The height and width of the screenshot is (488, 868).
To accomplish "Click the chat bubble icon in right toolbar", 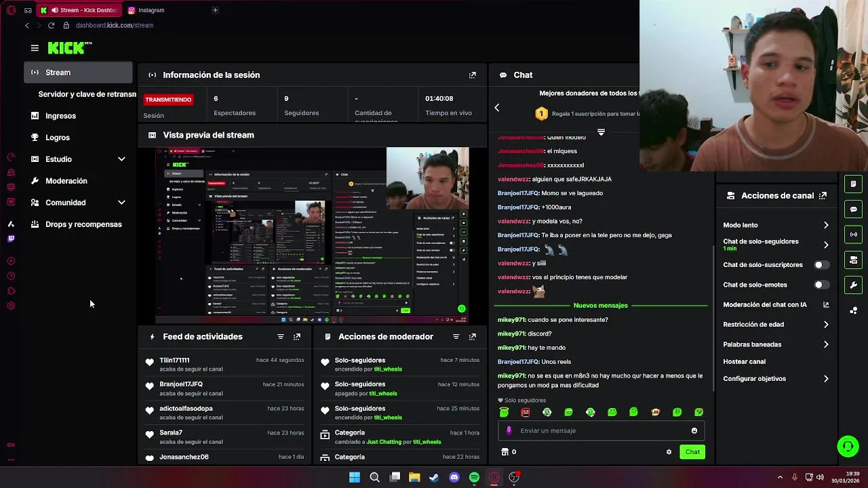I will tap(854, 209).
